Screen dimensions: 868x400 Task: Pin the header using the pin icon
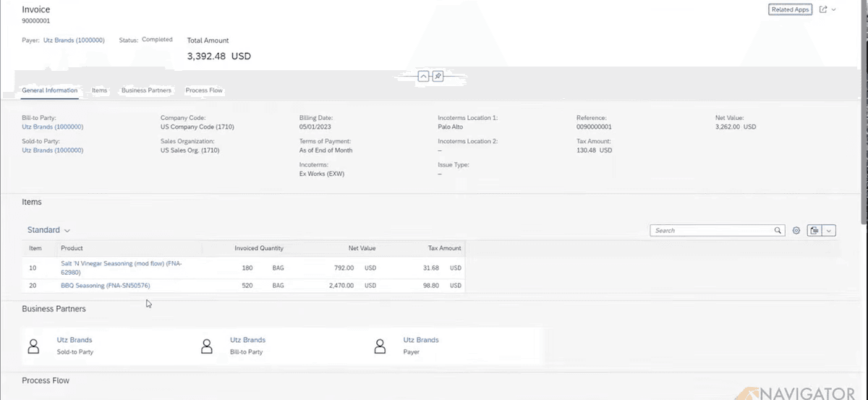(x=438, y=76)
